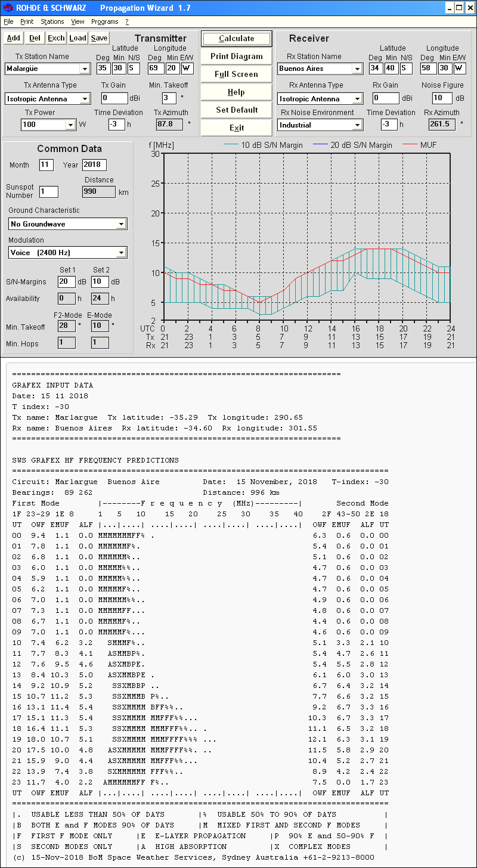477x868 pixels.
Task: Click the Distance value box
Action: (x=98, y=192)
